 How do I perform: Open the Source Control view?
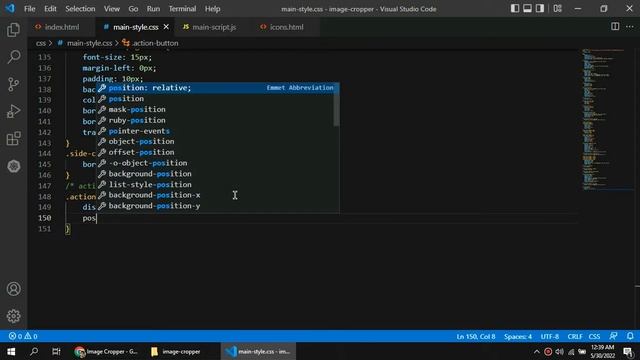point(13,84)
